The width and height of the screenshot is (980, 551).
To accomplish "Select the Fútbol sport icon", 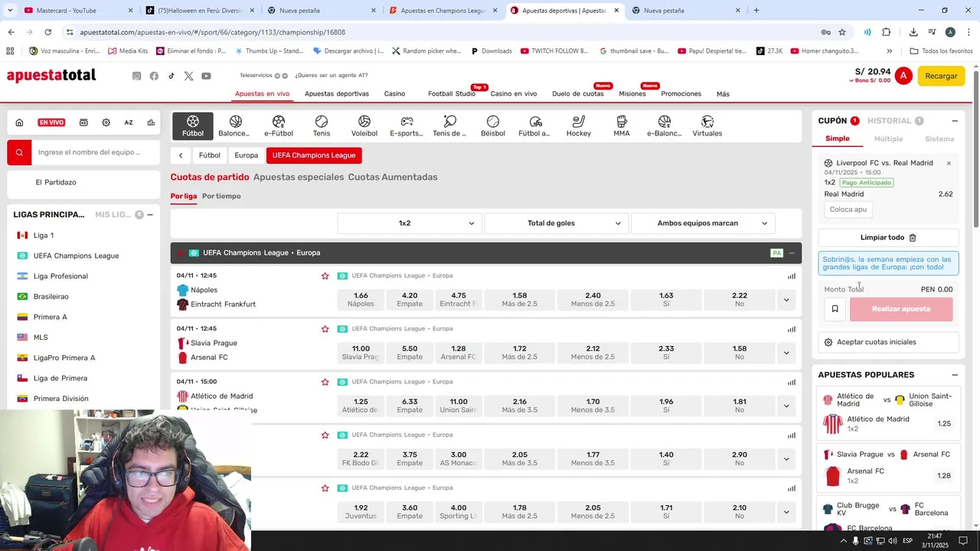I will pyautogui.click(x=193, y=126).
